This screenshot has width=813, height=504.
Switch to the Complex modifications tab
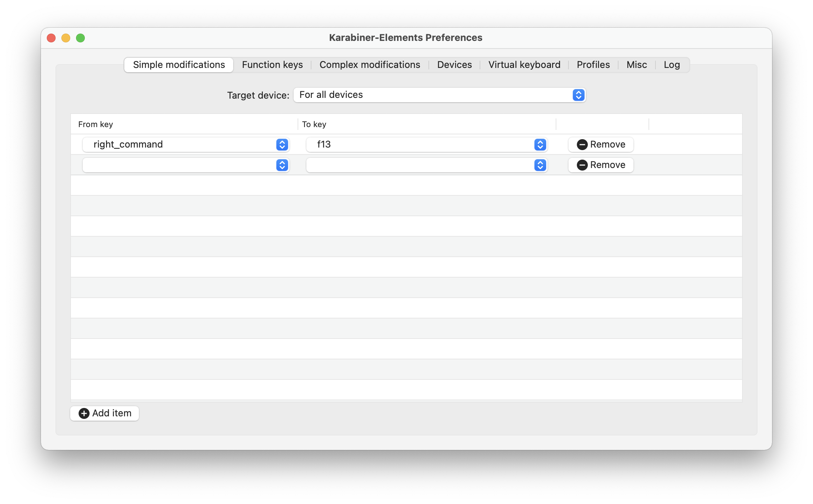tap(370, 65)
